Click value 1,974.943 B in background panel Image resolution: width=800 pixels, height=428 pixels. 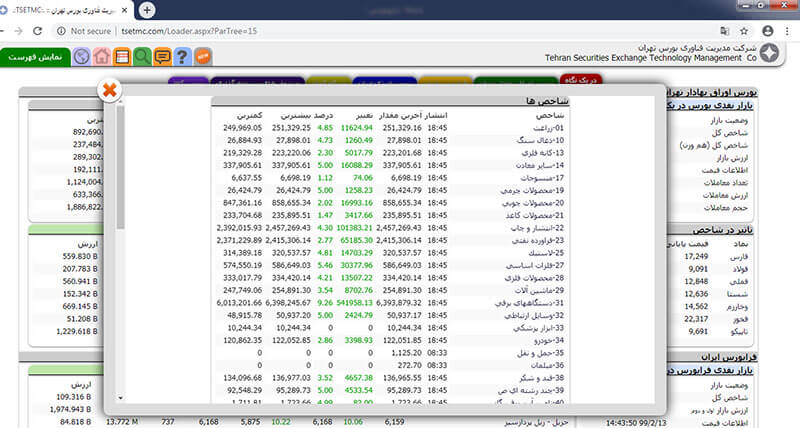click(x=70, y=409)
